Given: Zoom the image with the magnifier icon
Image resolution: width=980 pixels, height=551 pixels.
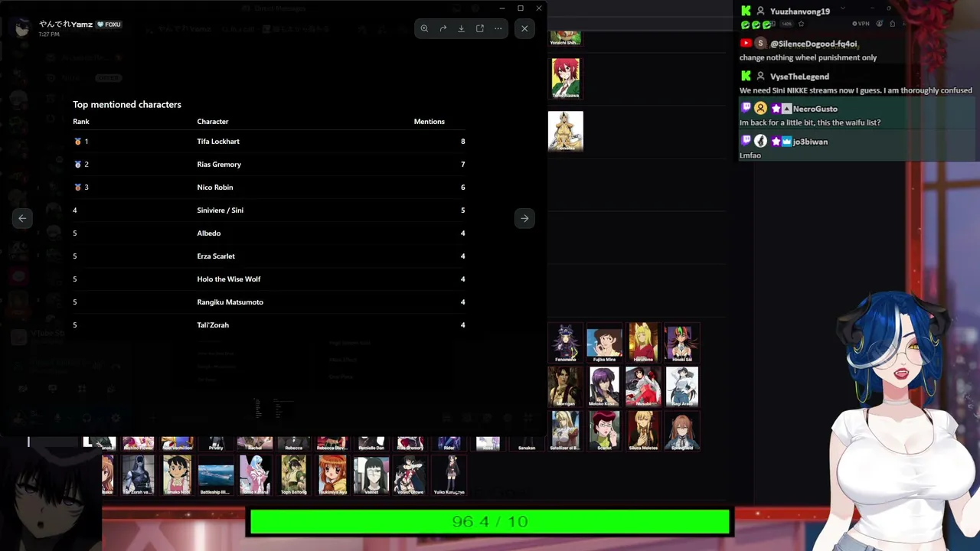Looking at the screenshot, I should (x=424, y=28).
